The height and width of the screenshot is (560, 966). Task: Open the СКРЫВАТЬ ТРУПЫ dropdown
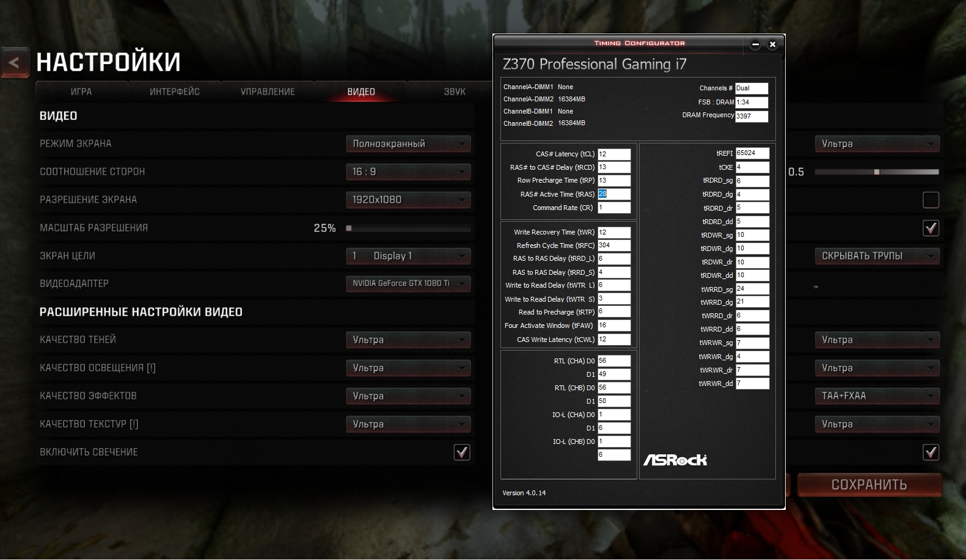point(877,256)
